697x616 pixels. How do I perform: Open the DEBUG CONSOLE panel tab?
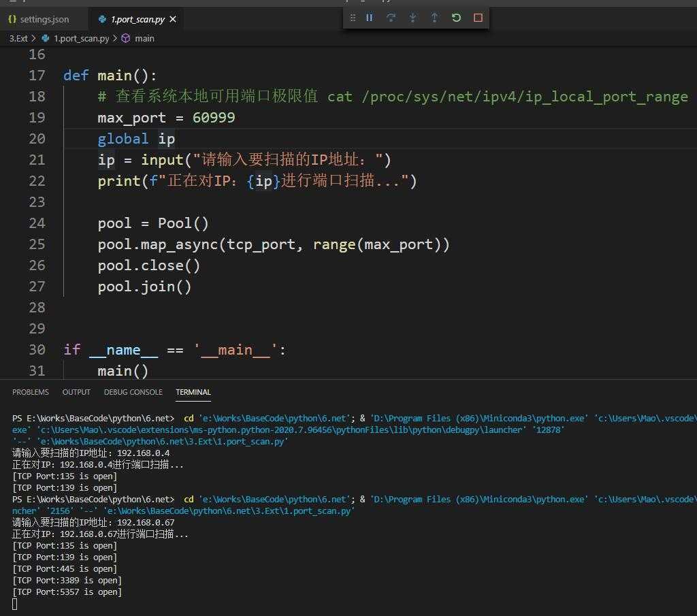tap(133, 392)
